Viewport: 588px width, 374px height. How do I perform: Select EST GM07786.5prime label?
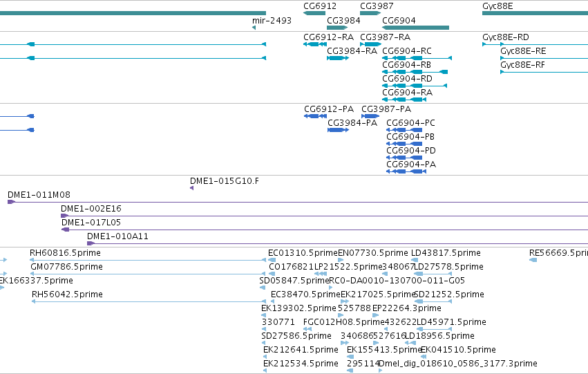67,267
